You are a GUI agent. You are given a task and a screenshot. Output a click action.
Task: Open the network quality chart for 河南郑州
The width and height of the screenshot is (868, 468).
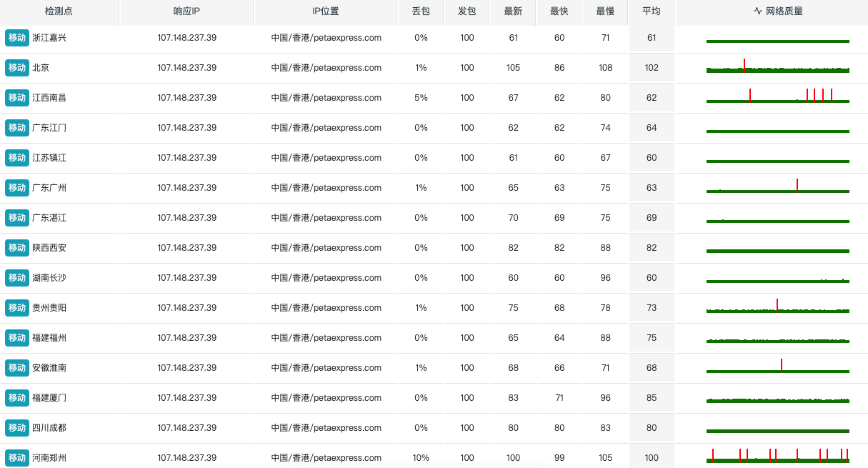[778, 457]
